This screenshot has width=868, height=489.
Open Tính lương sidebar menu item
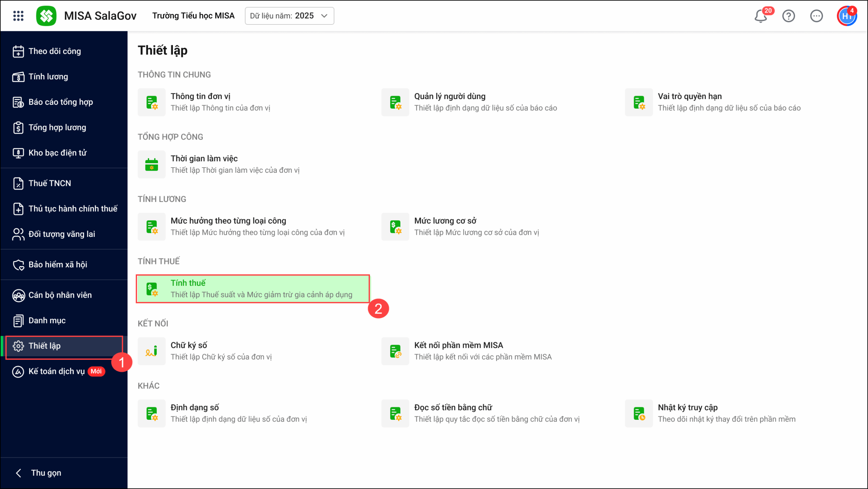48,77
